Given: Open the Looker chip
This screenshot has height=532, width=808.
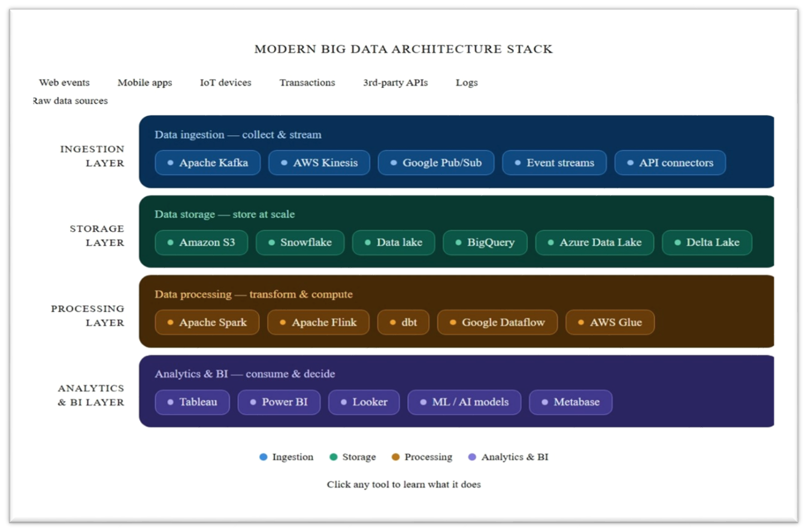Looking at the screenshot, I should (x=364, y=402).
